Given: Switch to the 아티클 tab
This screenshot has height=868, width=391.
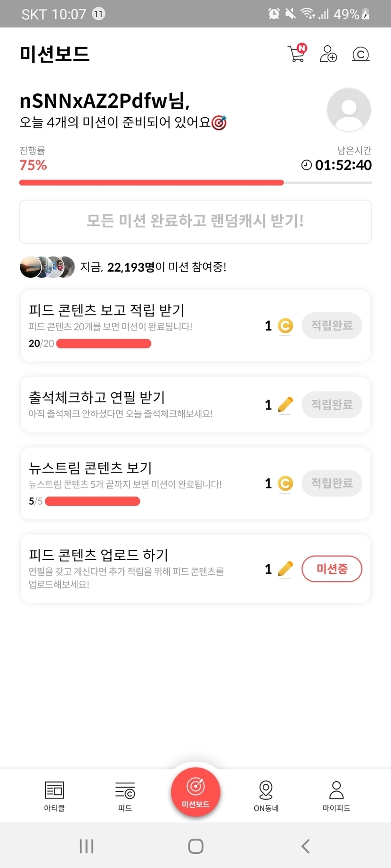Looking at the screenshot, I should 54,796.
